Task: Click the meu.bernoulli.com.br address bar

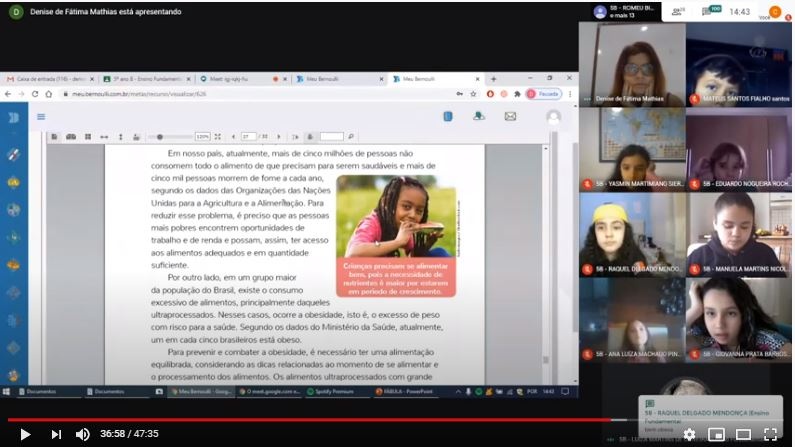Action: [256, 94]
